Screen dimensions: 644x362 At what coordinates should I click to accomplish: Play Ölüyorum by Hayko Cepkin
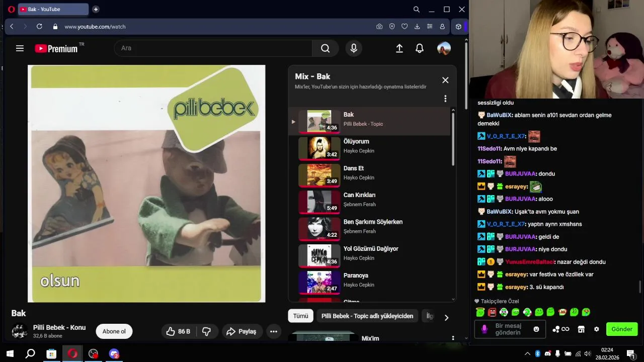(x=369, y=148)
